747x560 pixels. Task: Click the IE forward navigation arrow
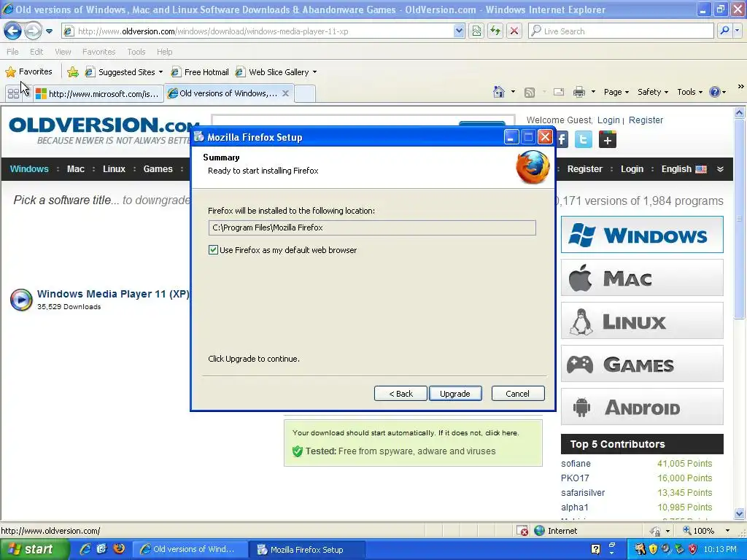coord(32,31)
